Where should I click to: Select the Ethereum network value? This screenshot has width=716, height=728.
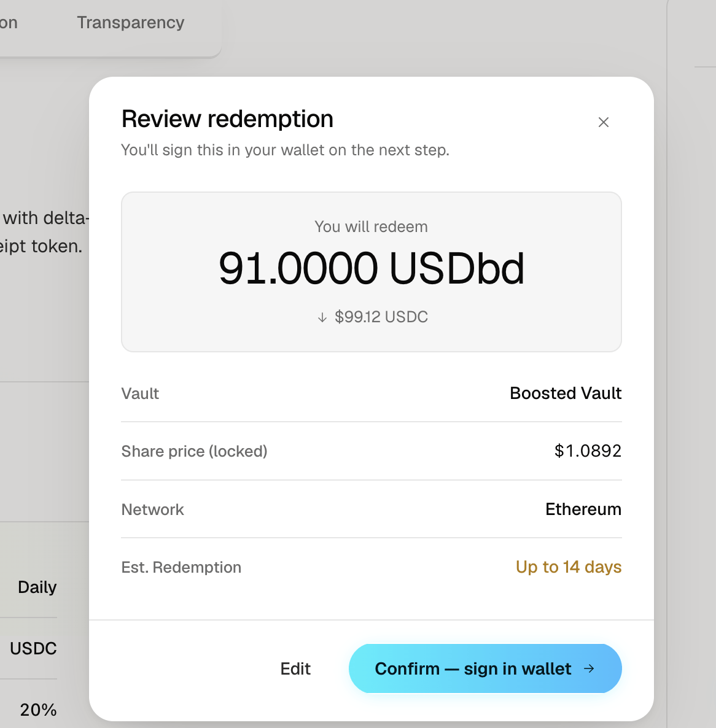pyautogui.click(x=583, y=509)
